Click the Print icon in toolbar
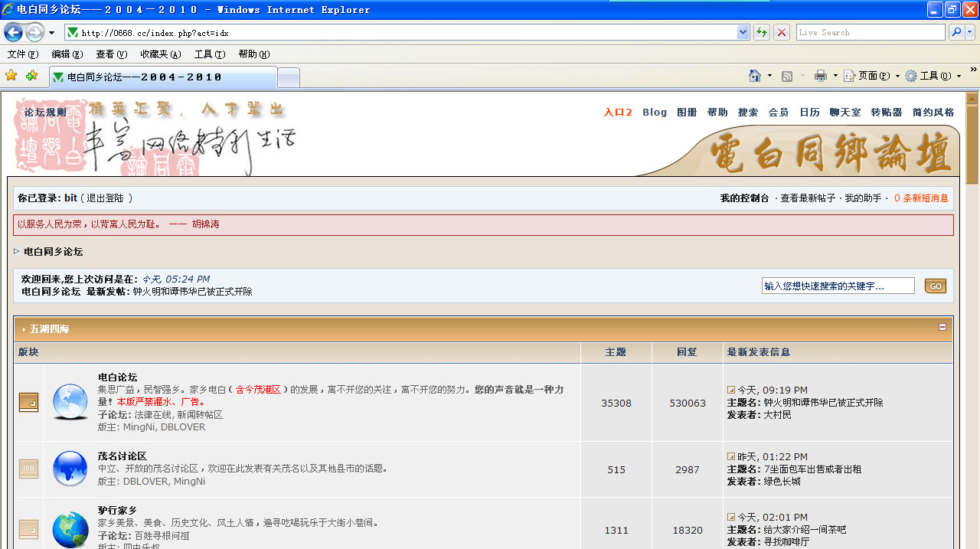Screen dimensions: 980x549 pyautogui.click(x=821, y=76)
